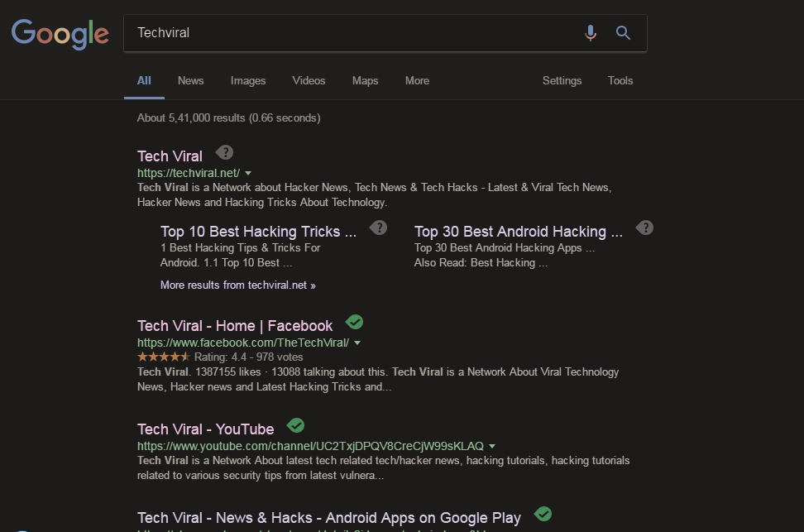
Task: Expand dropdown arrow next to facebook.com URL
Action: click(357, 343)
